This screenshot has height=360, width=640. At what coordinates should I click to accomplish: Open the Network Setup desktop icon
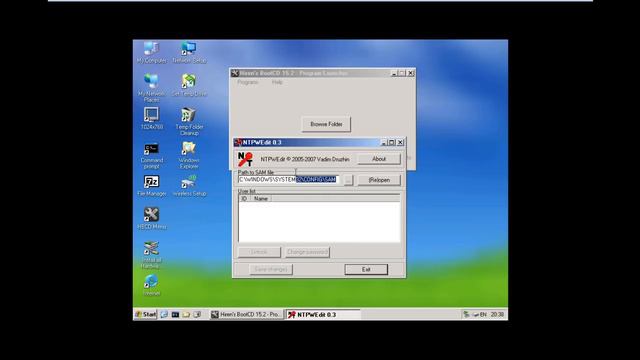pyautogui.click(x=189, y=52)
